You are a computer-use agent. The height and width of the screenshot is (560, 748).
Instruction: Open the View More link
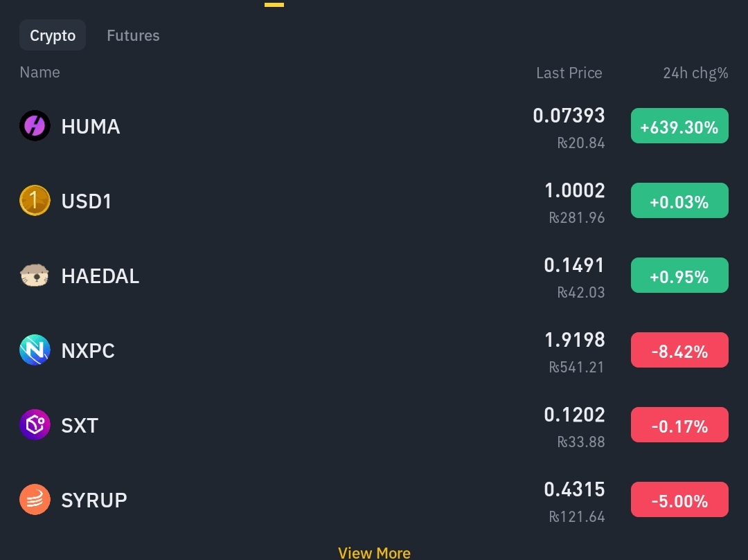click(374, 553)
